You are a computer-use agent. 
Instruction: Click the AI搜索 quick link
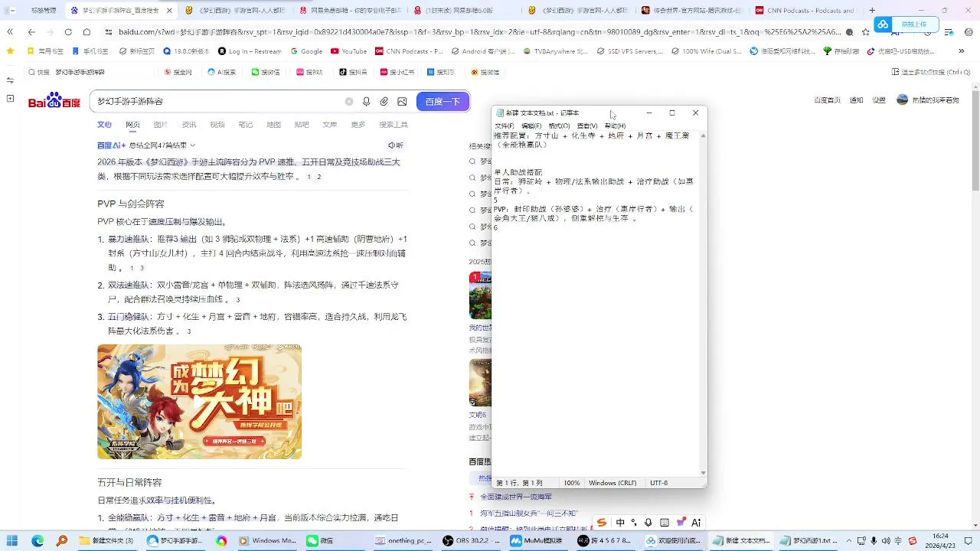222,72
